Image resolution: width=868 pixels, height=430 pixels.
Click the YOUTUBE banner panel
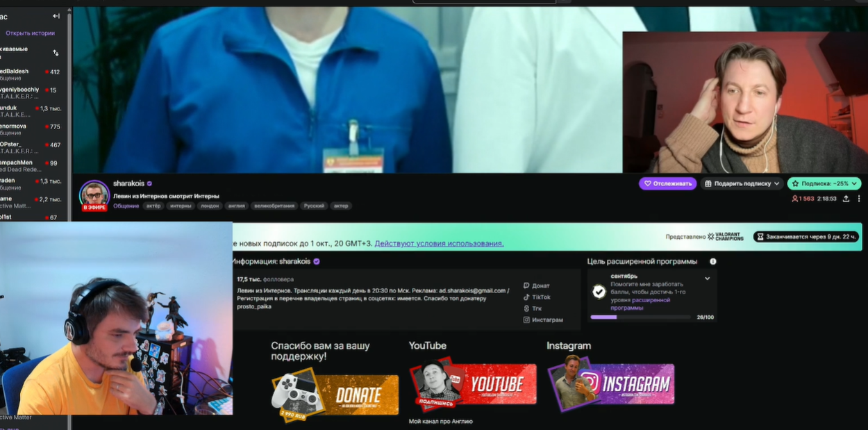473,384
